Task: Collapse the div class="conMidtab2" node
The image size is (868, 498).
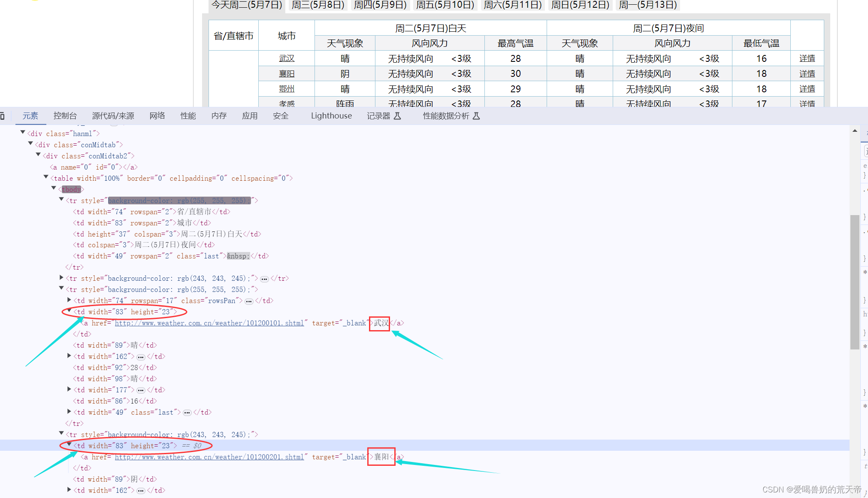Action: (38, 155)
